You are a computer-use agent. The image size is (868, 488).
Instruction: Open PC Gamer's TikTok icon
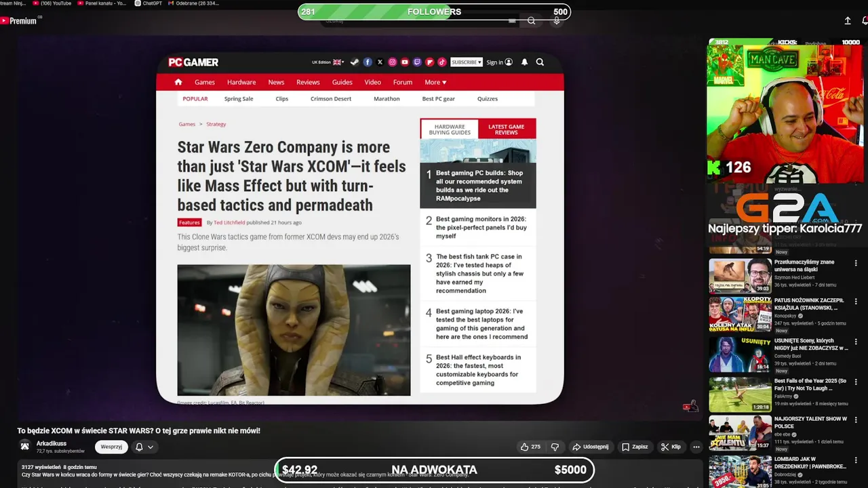[442, 62]
